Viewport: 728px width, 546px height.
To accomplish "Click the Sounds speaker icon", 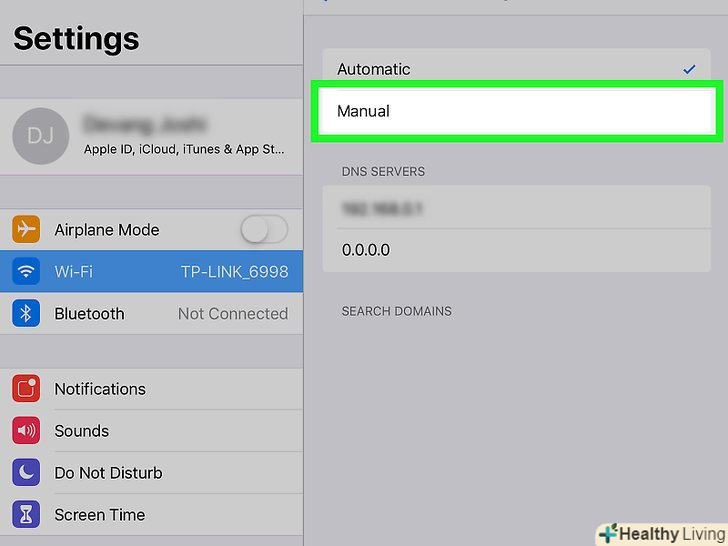I will [x=26, y=431].
